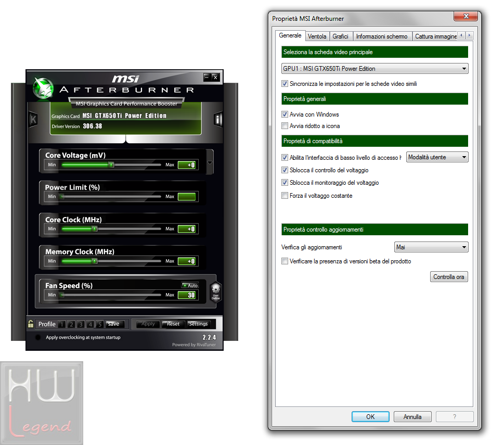Open the info side button in Afterburner
This screenshot has width=504, height=445.
pos(218,120)
